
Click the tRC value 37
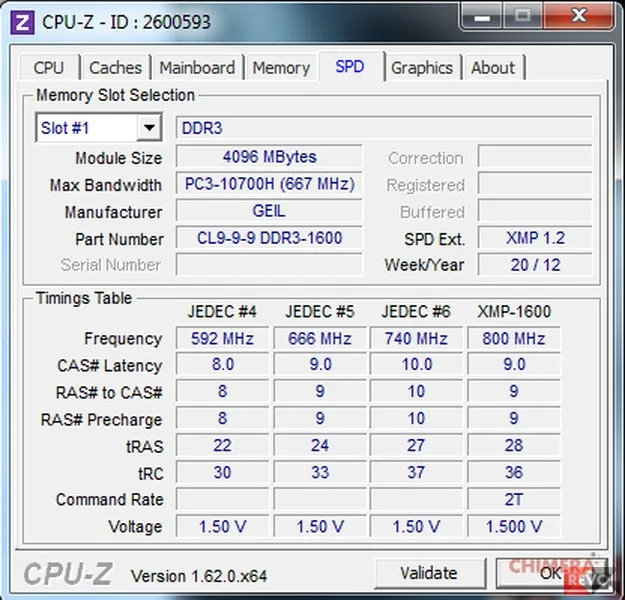point(416,472)
